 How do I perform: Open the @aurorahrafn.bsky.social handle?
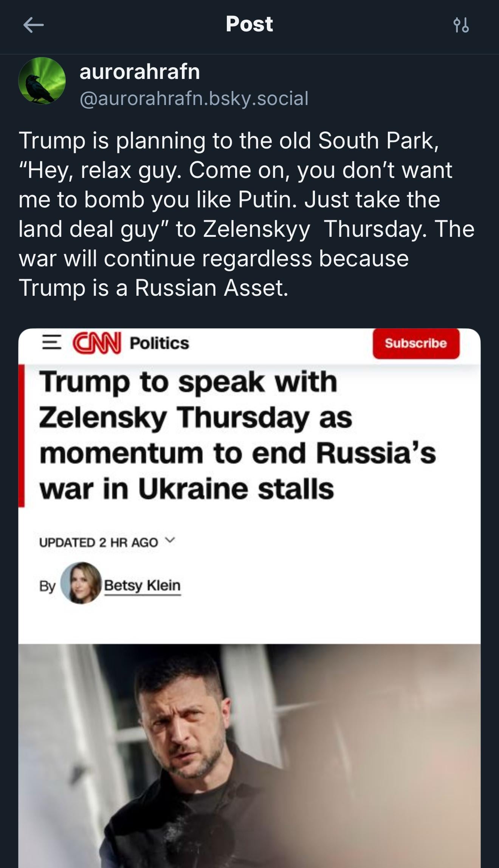pyautogui.click(x=194, y=99)
